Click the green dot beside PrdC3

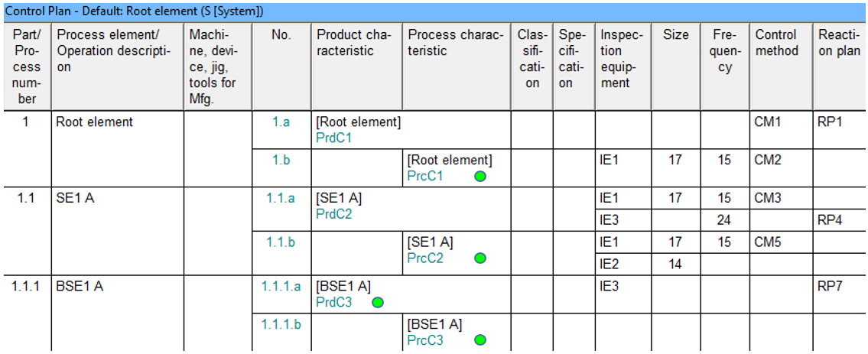pyautogui.click(x=378, y=303)
